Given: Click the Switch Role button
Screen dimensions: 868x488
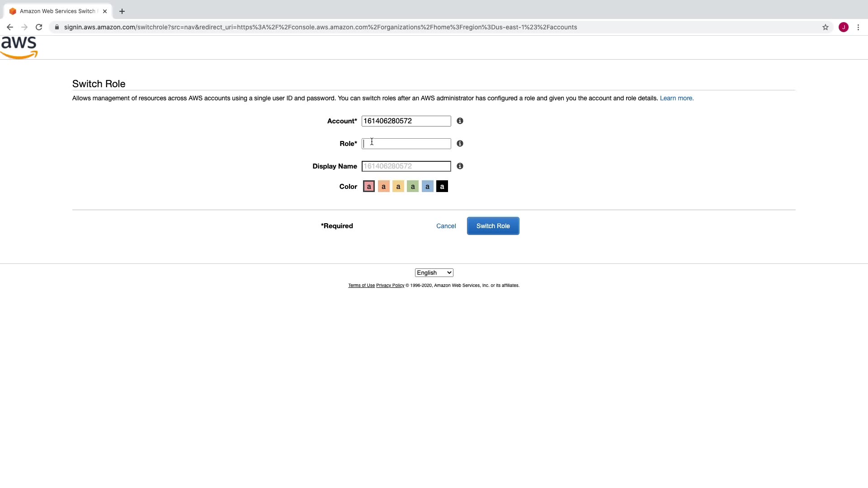Looking at the screenshot, I should (x=493, y=226).
